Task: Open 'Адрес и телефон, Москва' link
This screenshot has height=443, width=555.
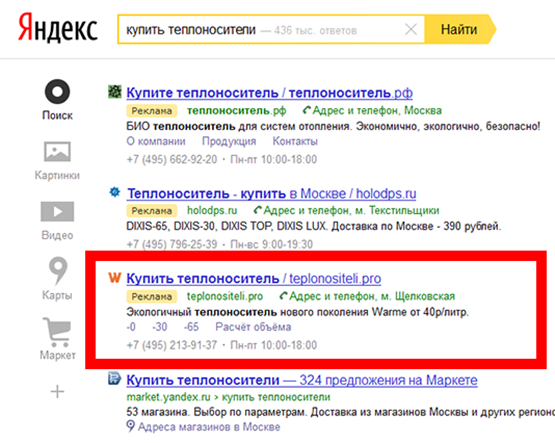Action: click(x=372, y=111)
